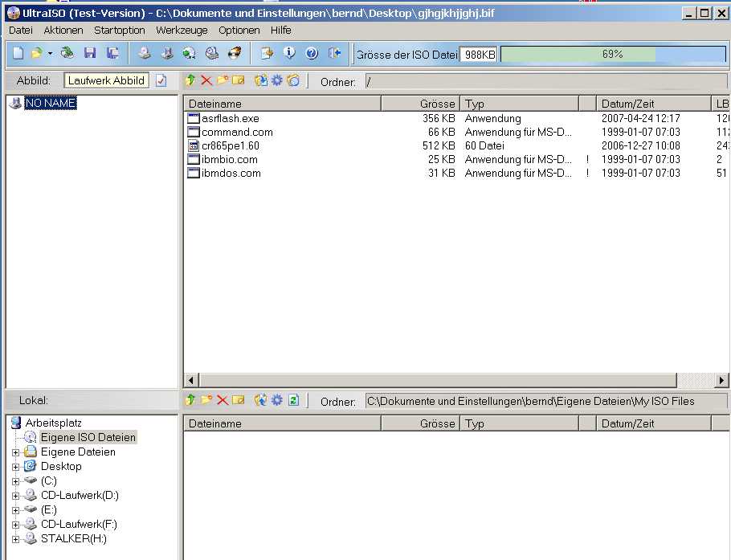Click the Add Files icon in image toolbar
This screenshot has width=731, height=560.
[261, 80]
